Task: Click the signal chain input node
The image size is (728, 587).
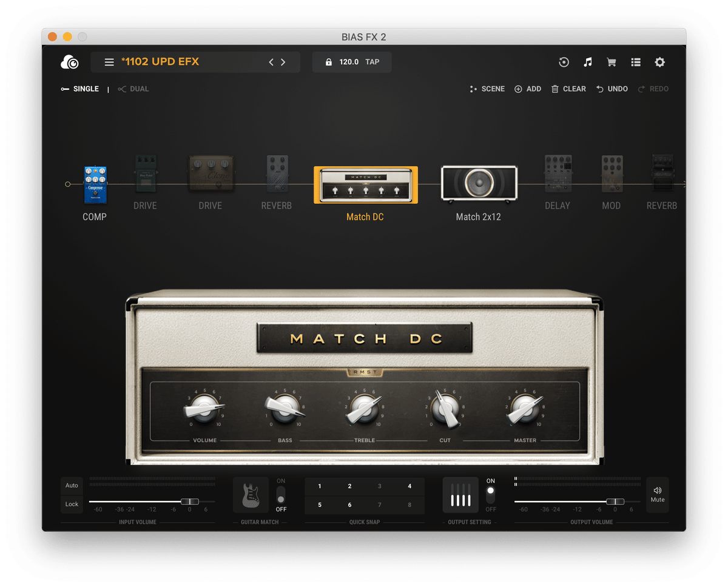Action: 68,184
